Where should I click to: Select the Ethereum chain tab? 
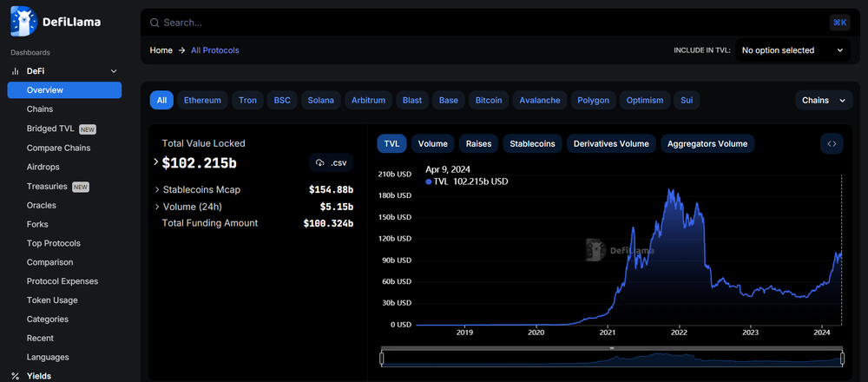(x=202, y=100)
